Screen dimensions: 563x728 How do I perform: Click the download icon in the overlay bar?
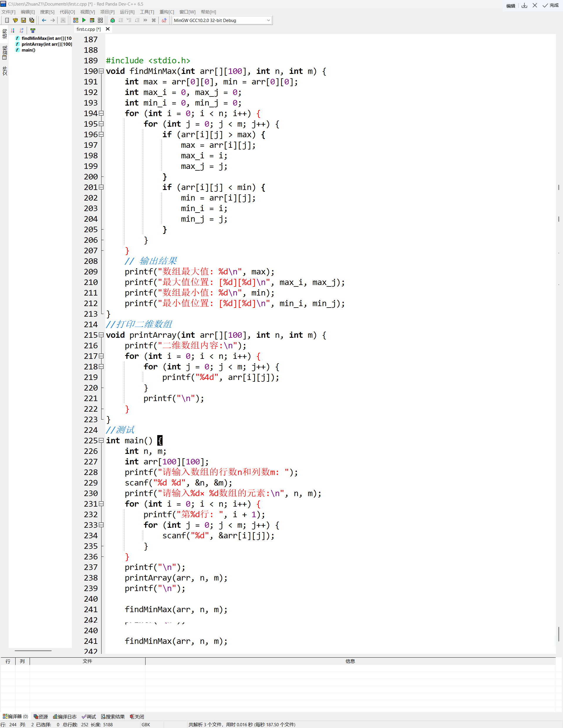[x=524, y=5]
